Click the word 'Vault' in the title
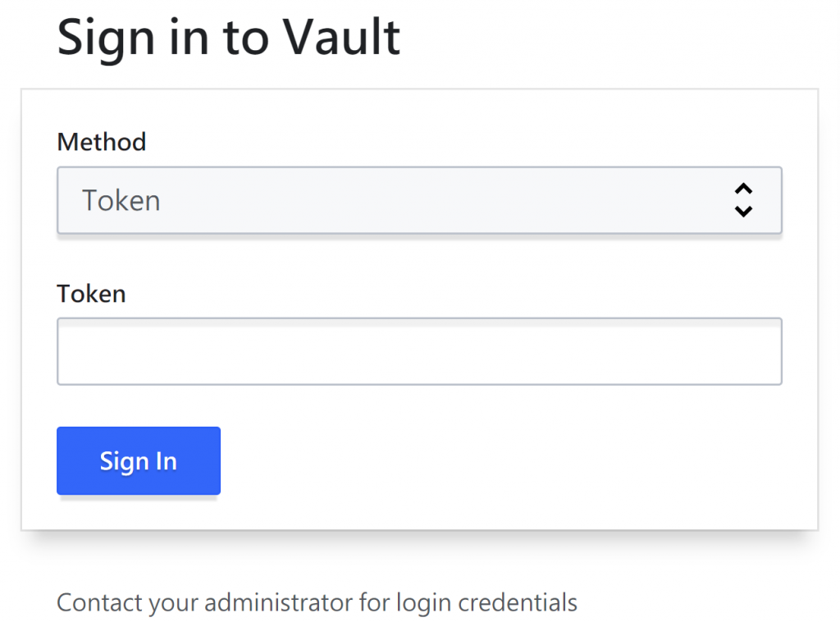The width and height of the screenshot is (840, 622). (x=341, y=36)
